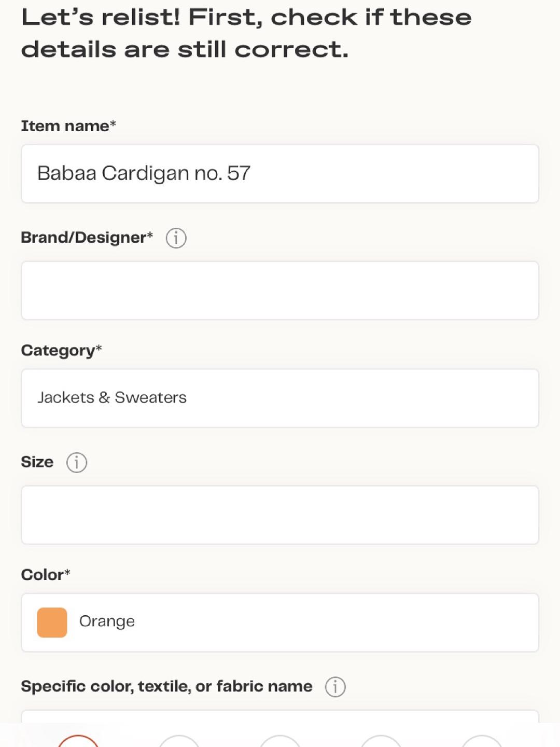Click the Orange color swatch square

click(x=52, y=622)
